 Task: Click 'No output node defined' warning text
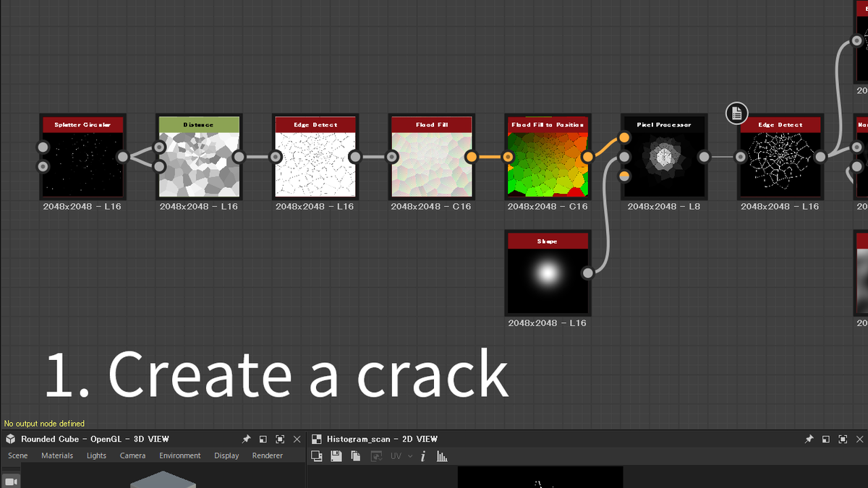point(44,424)
